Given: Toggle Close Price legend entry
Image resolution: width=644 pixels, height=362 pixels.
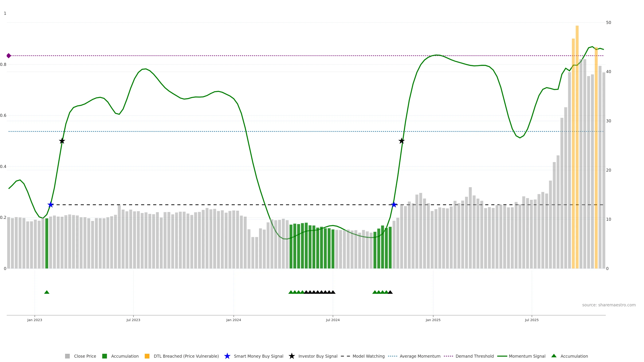Looking at the screenshot, I should click(85, 356).
